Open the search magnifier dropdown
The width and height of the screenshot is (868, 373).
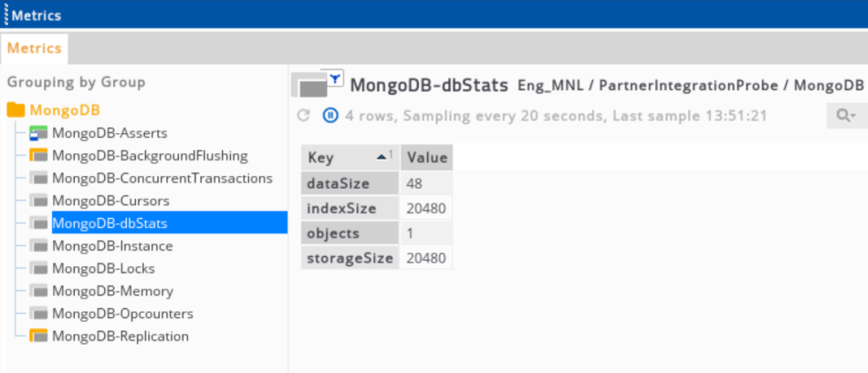click(846, 116)
